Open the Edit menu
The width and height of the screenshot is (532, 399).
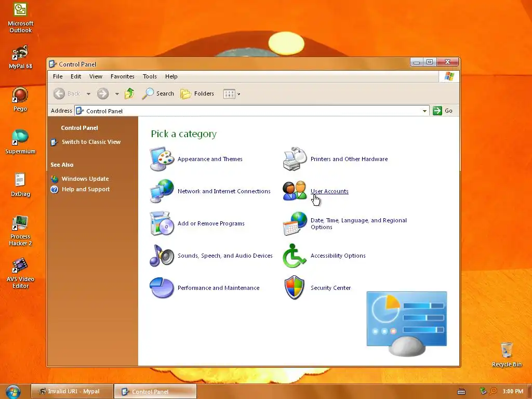coord(76,76)
